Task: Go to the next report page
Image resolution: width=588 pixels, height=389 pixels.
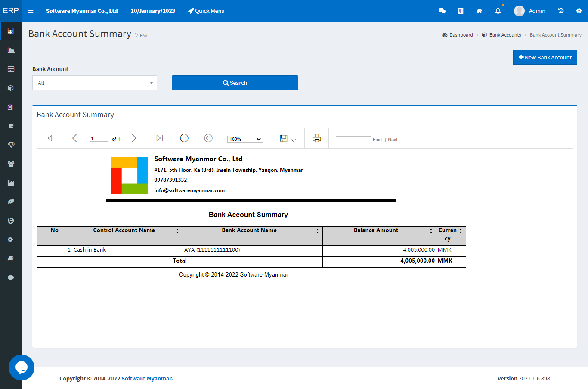Action: 134,138
